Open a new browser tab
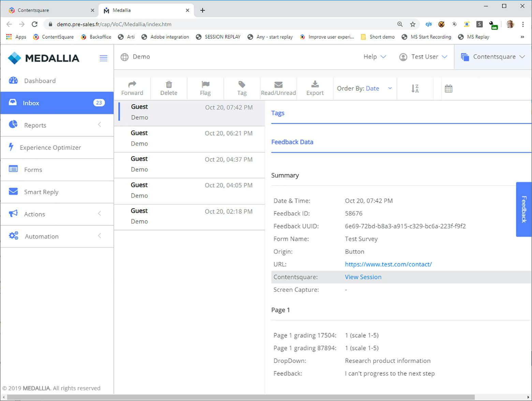This screenshot has width=532, height=401. tap(203, 10)
